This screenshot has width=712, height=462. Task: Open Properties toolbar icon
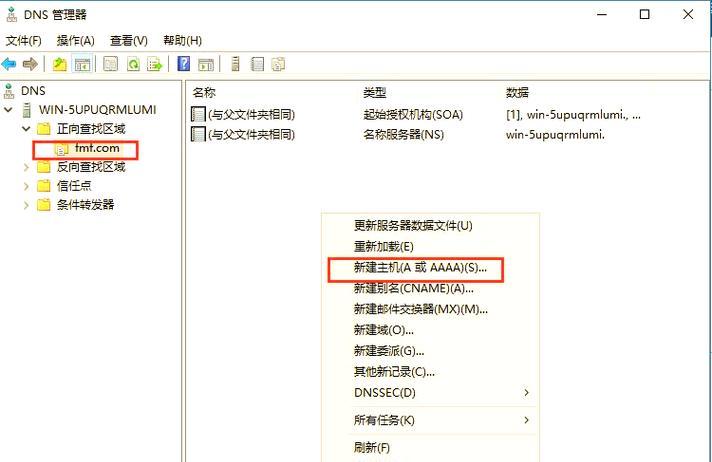[x=110, y=64]
